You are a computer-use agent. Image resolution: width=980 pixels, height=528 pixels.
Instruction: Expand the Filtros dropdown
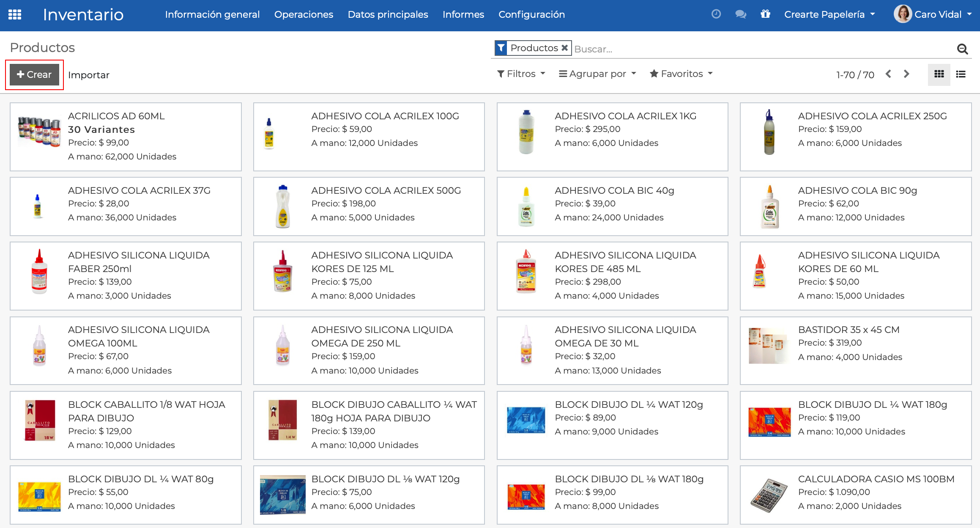point(521,74)
